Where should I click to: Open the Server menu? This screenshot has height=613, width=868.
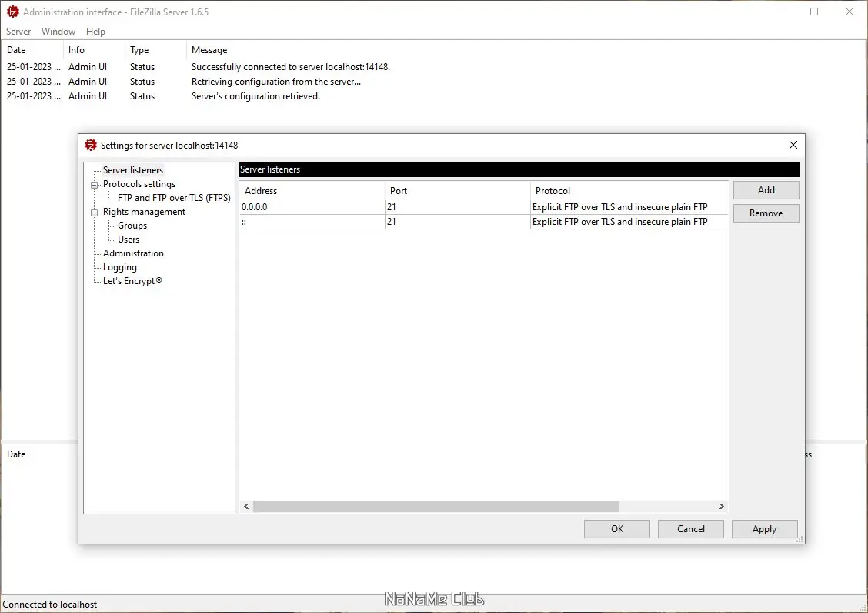(18, 32)
